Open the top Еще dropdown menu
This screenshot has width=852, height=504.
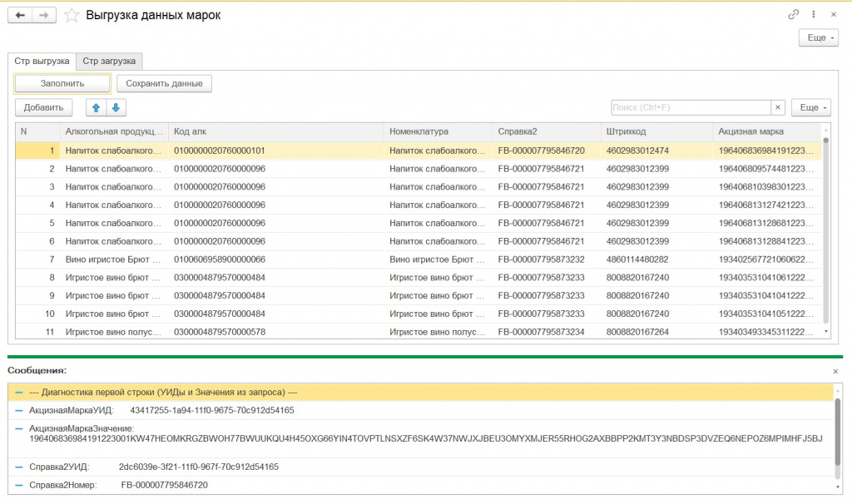pyautogui.click(x=819, y=38)
